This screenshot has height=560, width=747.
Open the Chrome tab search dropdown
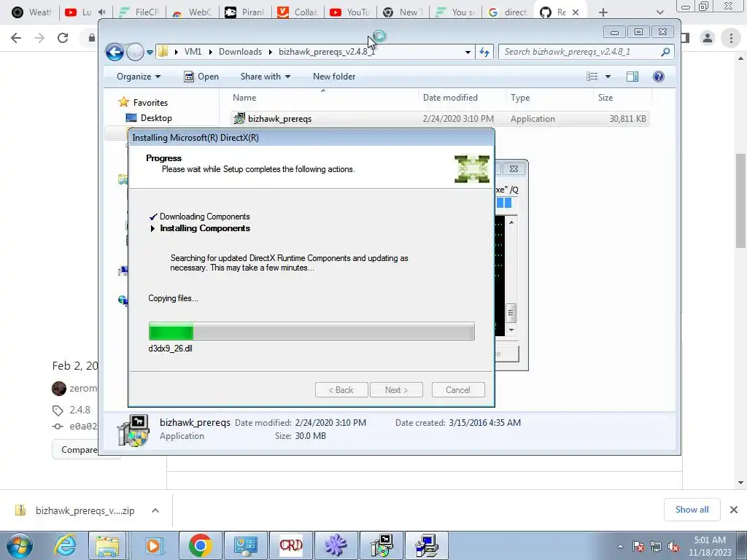click(x=659, y=12)
